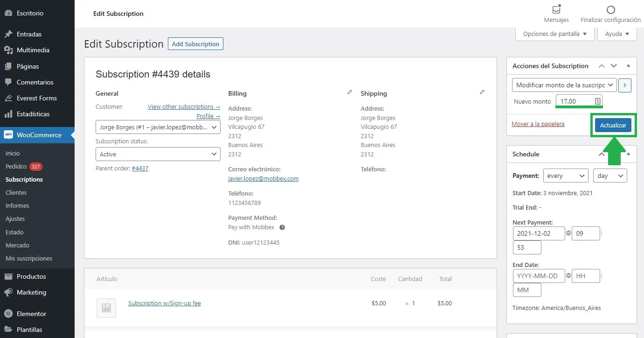
Task: Click the Finalizar configuración circle icon
Action: pos(610,9)
